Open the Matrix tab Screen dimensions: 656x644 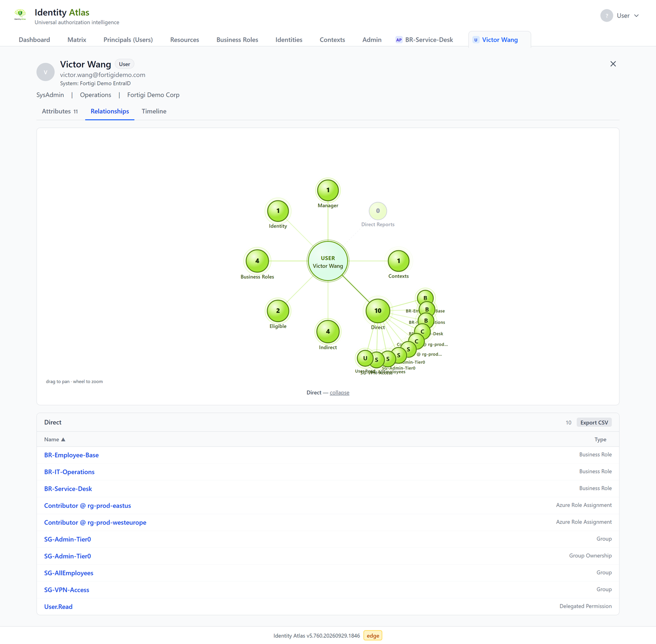click(77, 39)
